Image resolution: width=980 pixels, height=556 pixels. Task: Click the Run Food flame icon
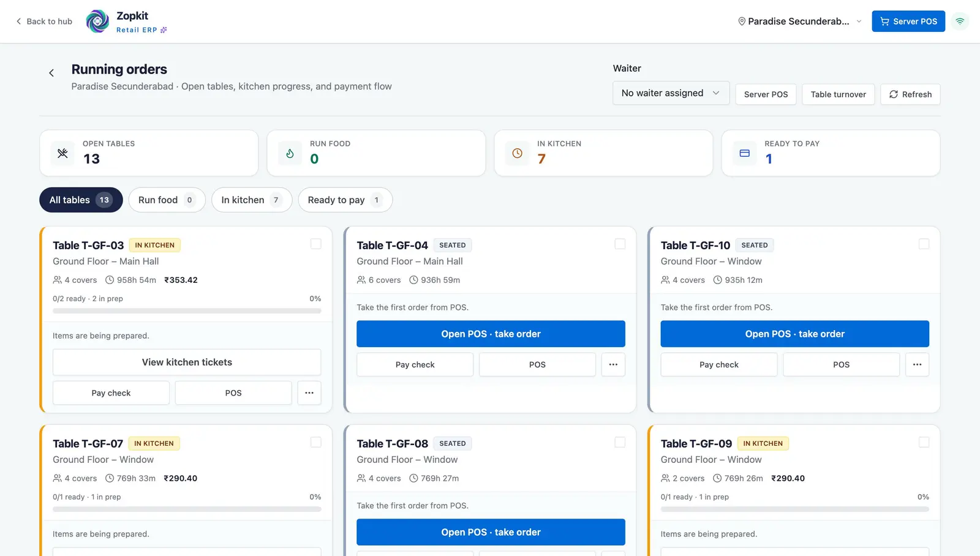click(290, 153)
